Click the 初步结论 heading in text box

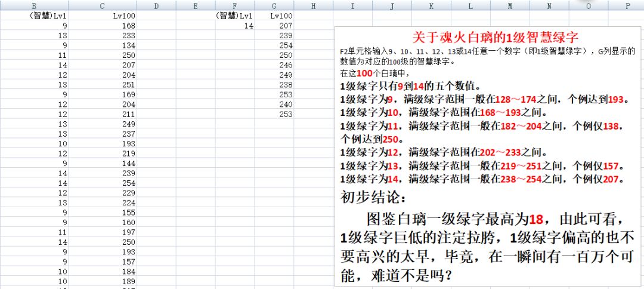(373, 197)
